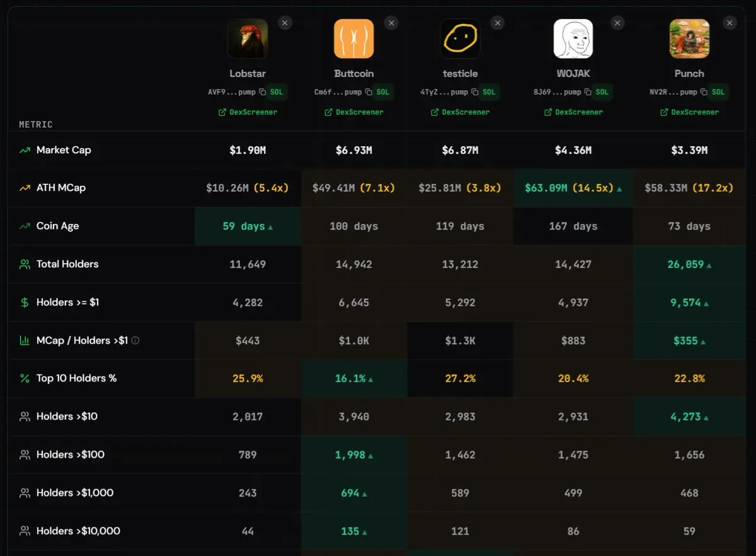The image size is (756, 556).
Task: Copy the WOJAK token address
Action: [588, 92]
